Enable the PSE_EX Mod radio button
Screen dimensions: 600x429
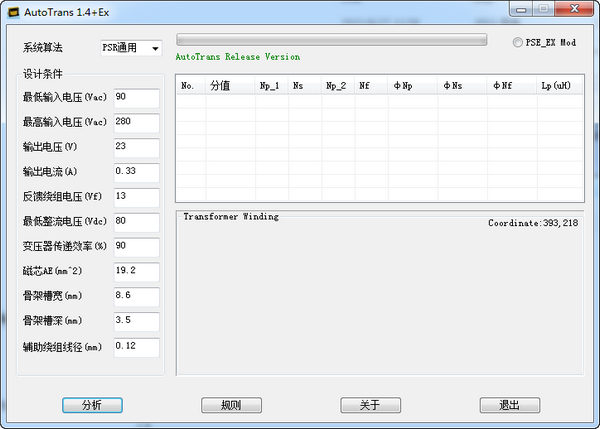click(x=517, y=42)
